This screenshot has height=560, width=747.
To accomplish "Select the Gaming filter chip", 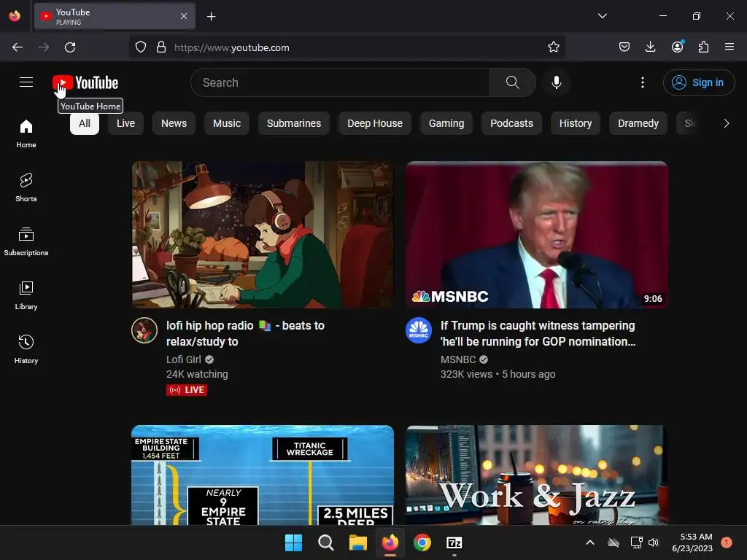I will (x=446, y=123).
